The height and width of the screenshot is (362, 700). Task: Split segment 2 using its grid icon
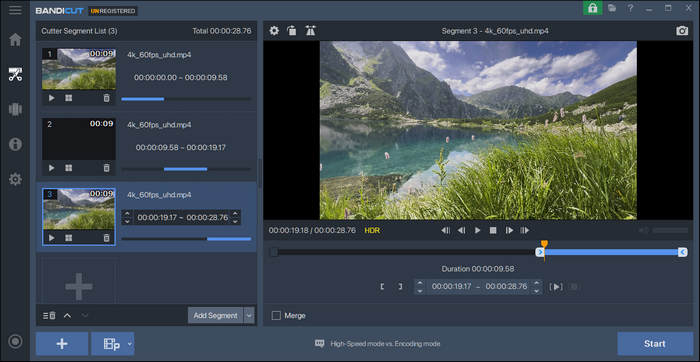point(68,168)
